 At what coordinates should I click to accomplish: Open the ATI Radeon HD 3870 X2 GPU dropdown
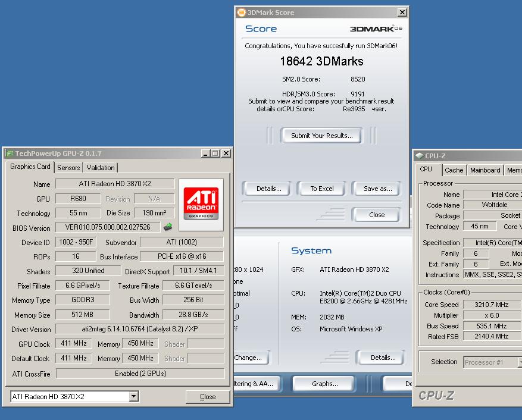pyautogui.click(x=133, y=396)
